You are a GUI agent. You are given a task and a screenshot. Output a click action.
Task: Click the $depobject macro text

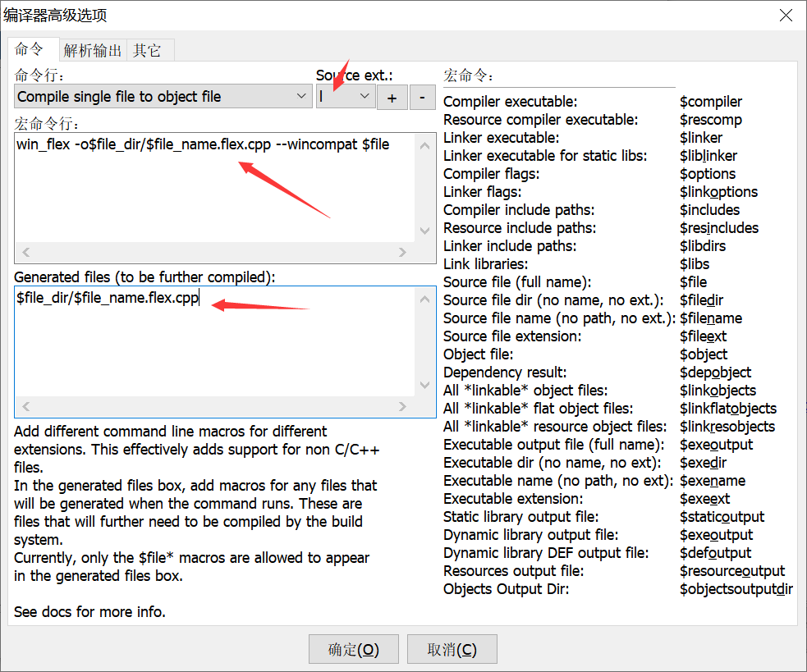(715, 373)
